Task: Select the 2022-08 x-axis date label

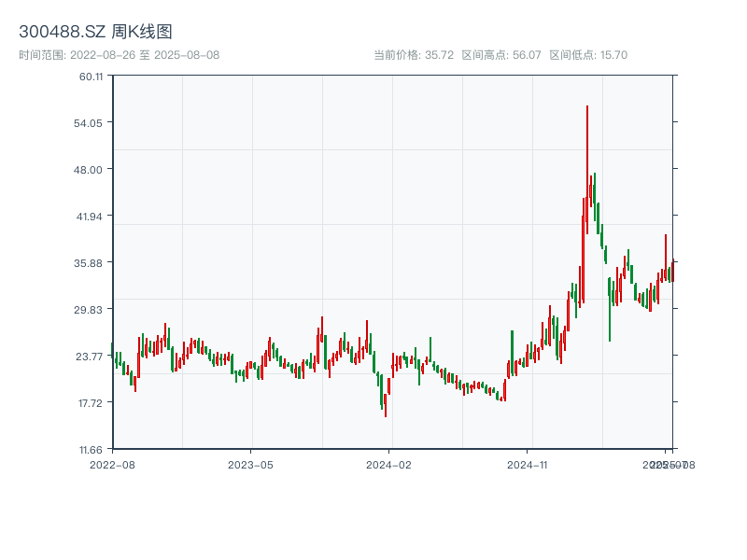Action: pyautogui.click(x=112, y=464)
